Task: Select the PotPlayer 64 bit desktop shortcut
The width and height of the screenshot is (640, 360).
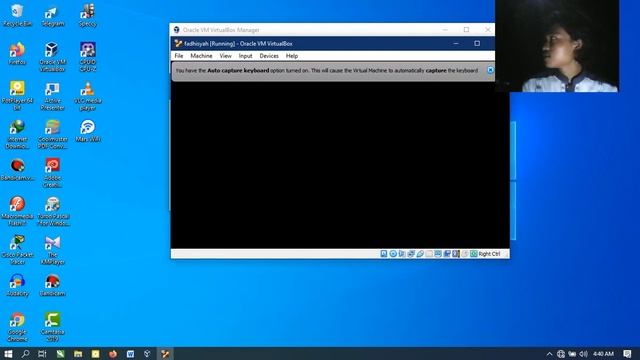Action: tap(17, 96)
